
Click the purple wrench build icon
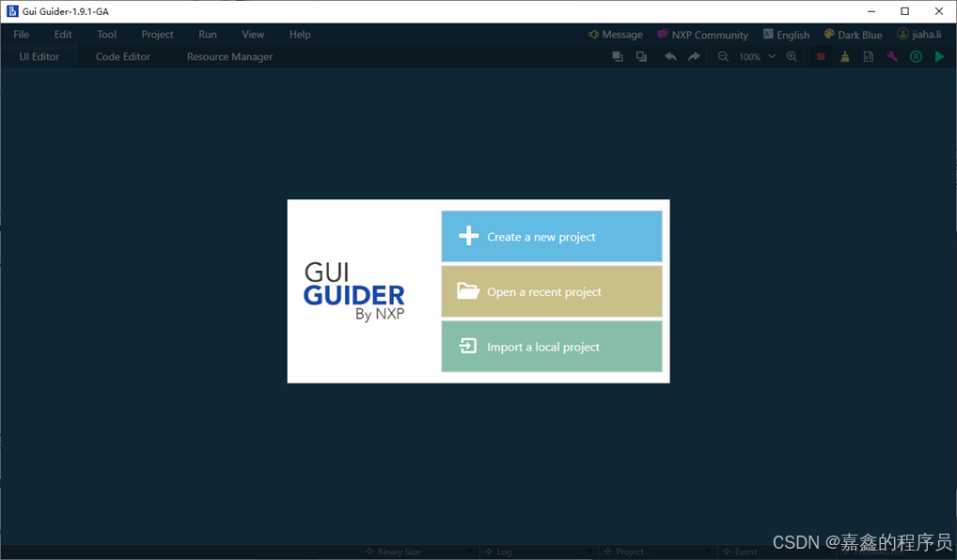[892, 56]
